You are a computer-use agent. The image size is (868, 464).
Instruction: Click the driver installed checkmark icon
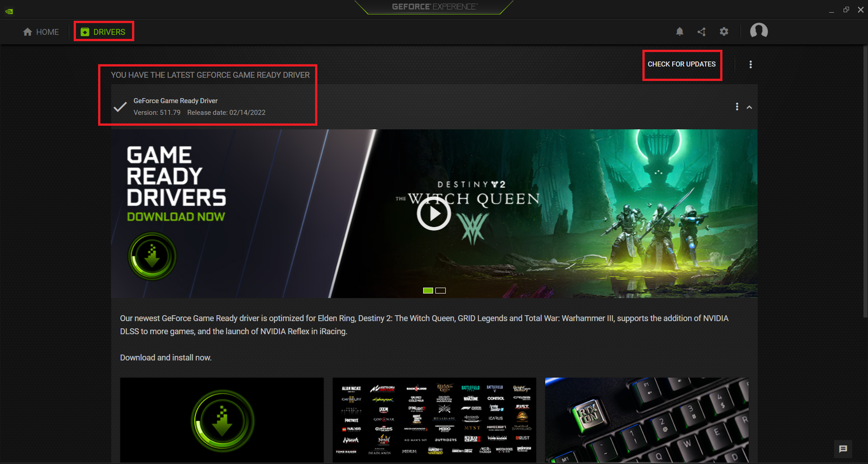pyautogui.click(x=120, y=107)
